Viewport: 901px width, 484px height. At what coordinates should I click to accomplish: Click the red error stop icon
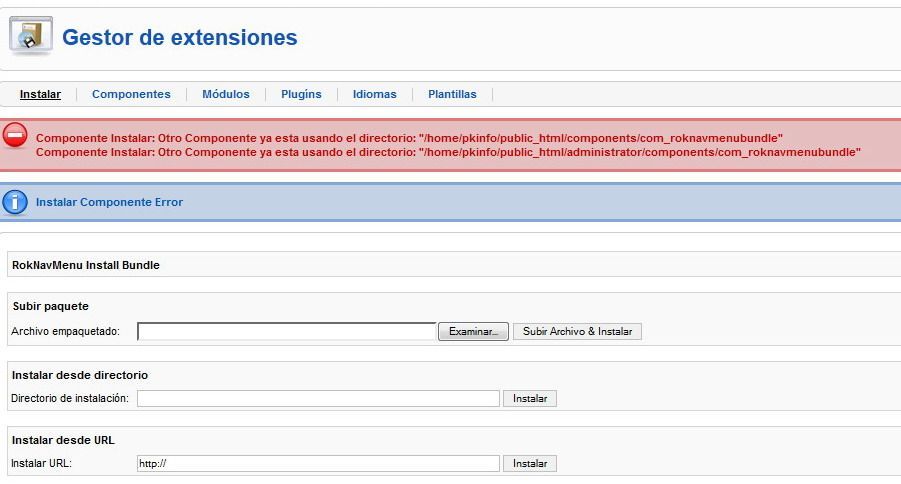(15, 136)
